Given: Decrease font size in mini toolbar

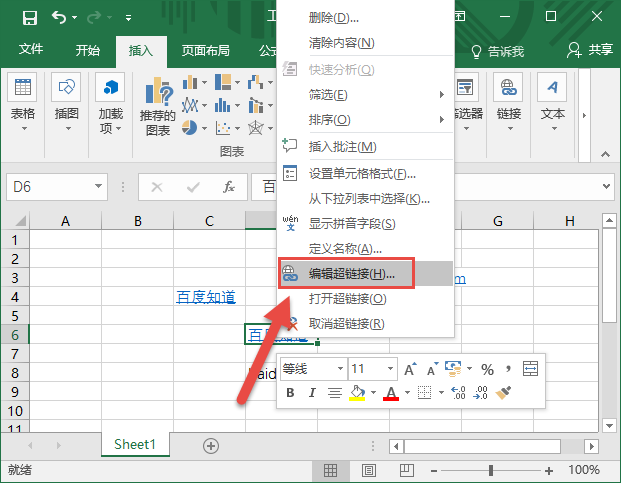Looking at the screenshot, I should coord(432,369).
